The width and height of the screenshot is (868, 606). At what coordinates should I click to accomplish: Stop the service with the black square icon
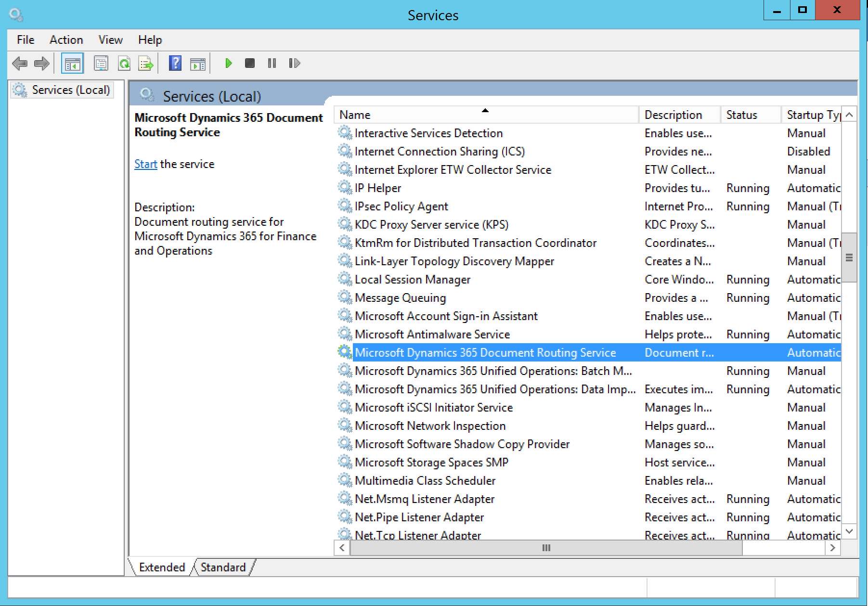click(x=249, y=63)
